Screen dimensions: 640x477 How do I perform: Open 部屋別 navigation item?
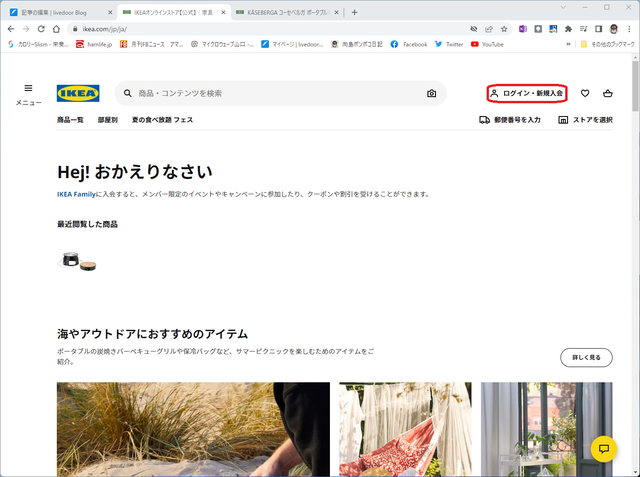click(x=108, y=120)
